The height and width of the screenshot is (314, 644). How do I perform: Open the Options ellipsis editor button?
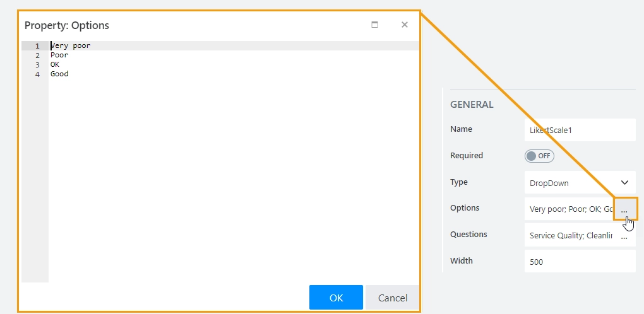coord(624,209)
